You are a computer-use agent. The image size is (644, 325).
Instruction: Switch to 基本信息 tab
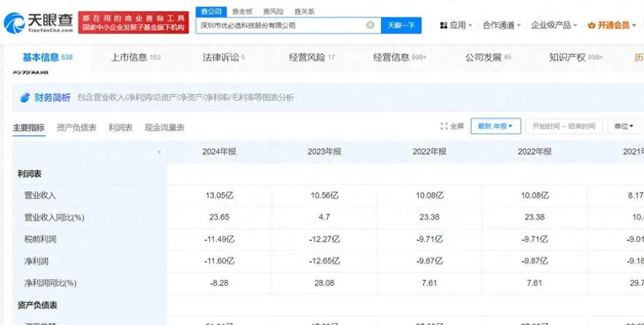[47, 57]
